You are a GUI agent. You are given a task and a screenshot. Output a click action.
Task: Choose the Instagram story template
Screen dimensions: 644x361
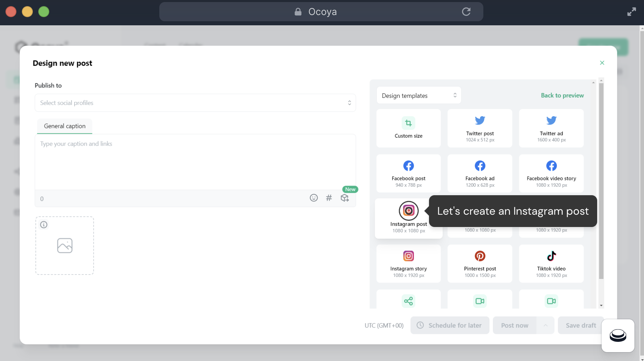click(408, 264)
